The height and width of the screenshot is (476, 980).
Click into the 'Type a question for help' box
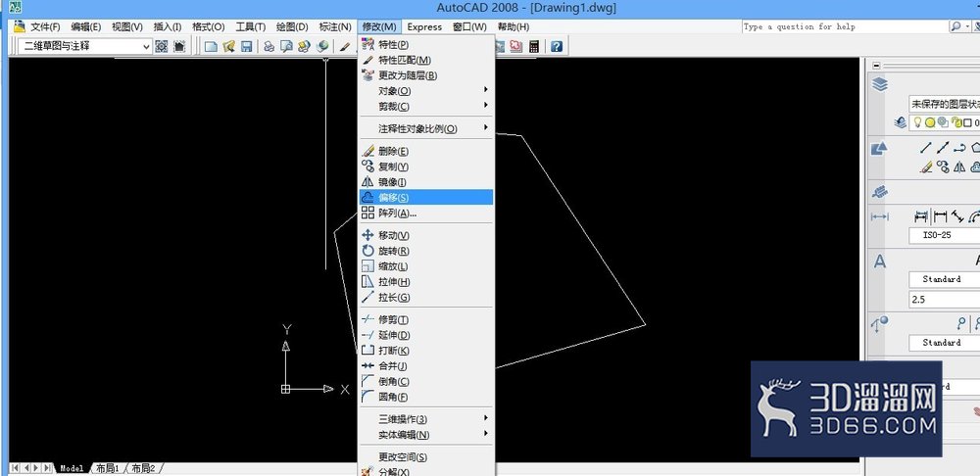click(845, 26)
